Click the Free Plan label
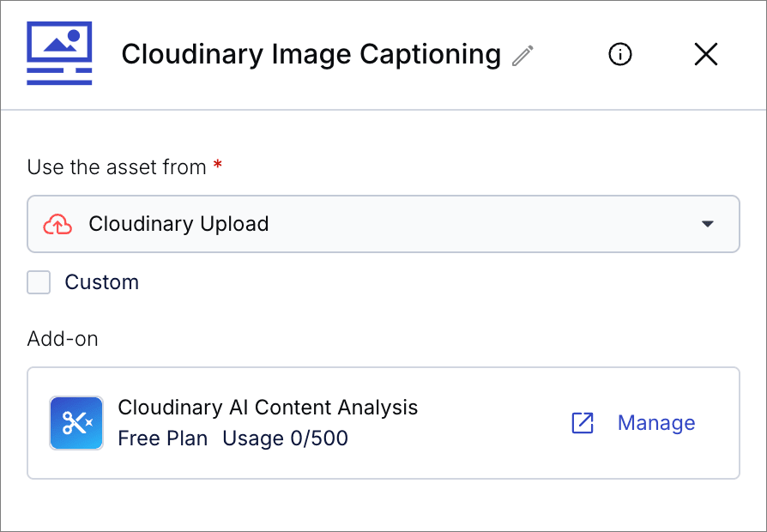Viewport: 767px width, 532px height. pos(163,438)
